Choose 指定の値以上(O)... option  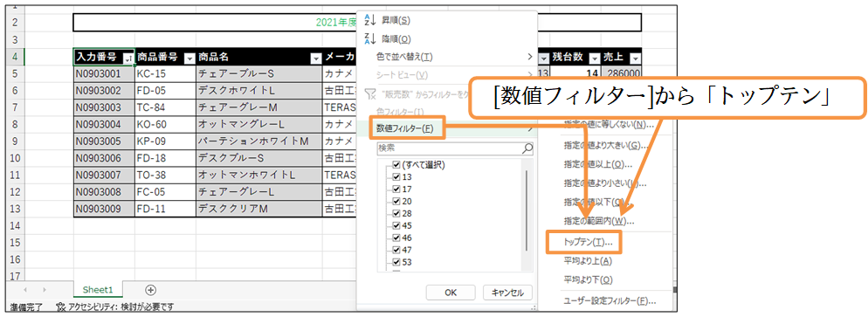click(598, 164)
